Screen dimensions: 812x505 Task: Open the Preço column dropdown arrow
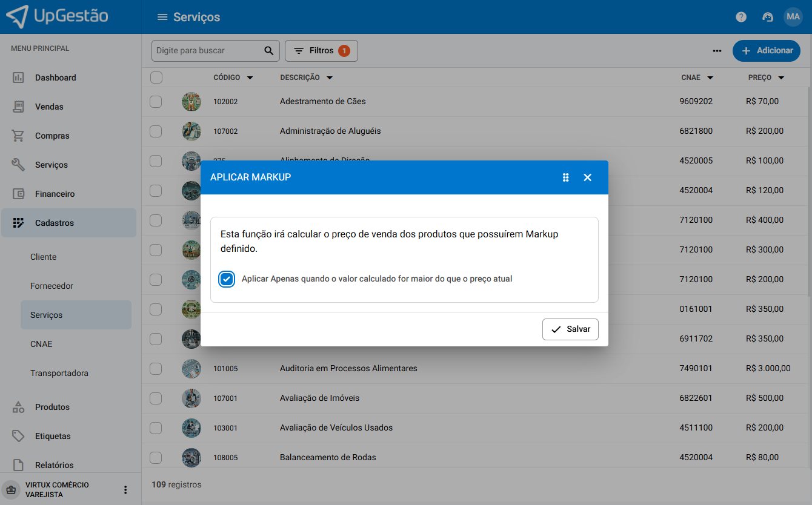click(781, 78)
